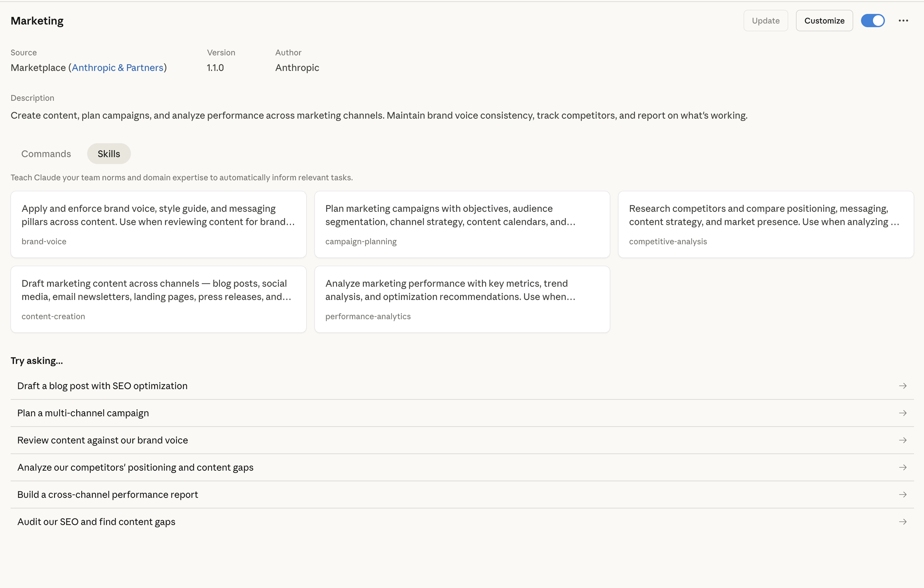This screenshot has height=588, width=924.
Task: Select 'Review content against our brand voice' prompt
Action: pos(462,440)
